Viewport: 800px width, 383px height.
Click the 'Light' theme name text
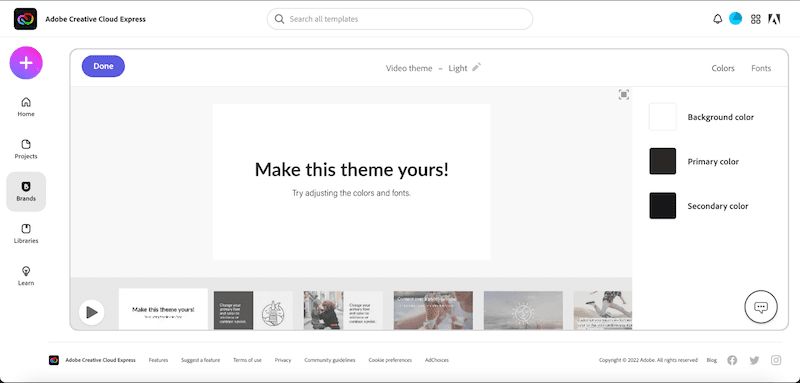point(458,68)
